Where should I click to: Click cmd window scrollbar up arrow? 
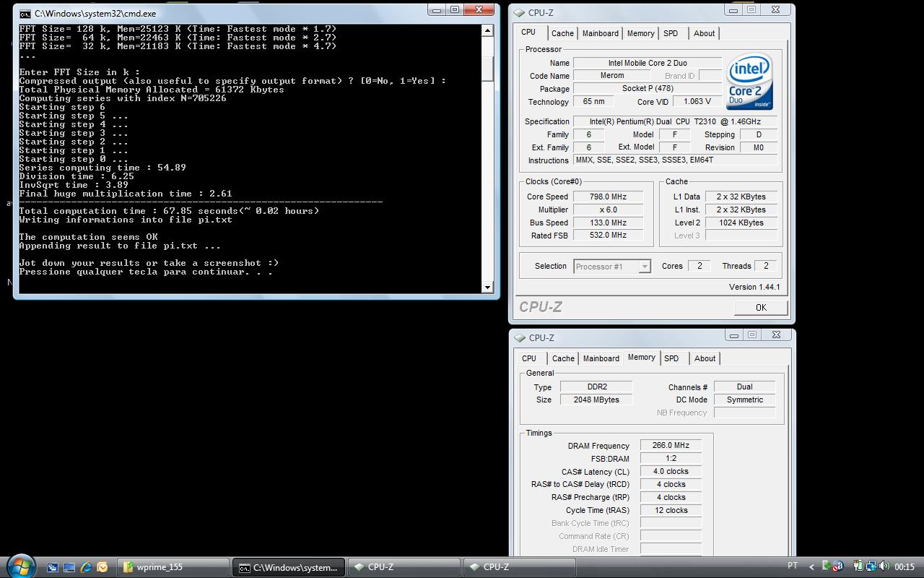[x=487, y=30]
